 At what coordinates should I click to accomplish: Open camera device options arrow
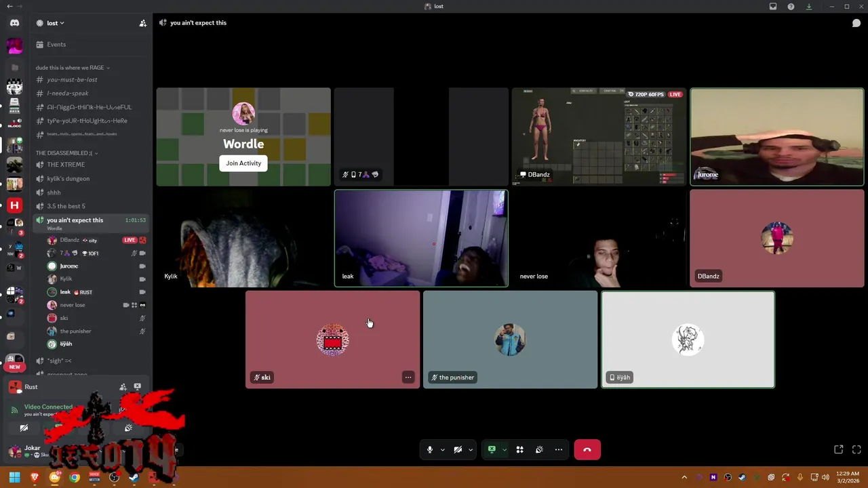click(x=471, y=449)
